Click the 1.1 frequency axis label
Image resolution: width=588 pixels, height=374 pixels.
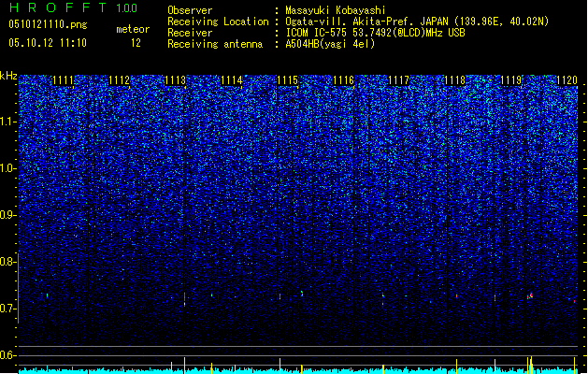[x=8, y=122]
